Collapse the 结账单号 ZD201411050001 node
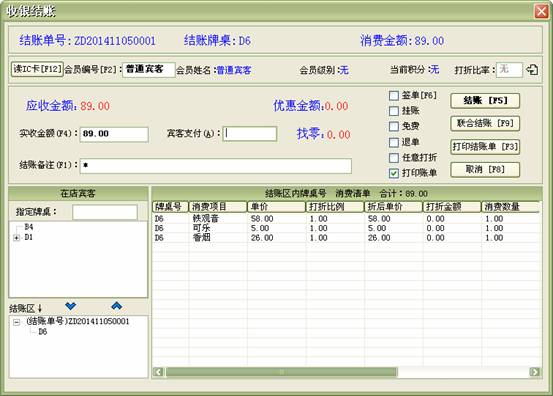Screen dimensions: 553x396 click(16, 322)
